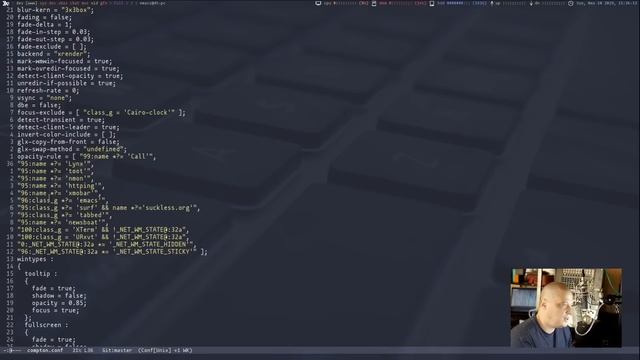Image resolution: width=640 pixels, height=360 pixels.
Task: Click the CPU monitor icon in xmobar
Action: [x=318, y=3]
